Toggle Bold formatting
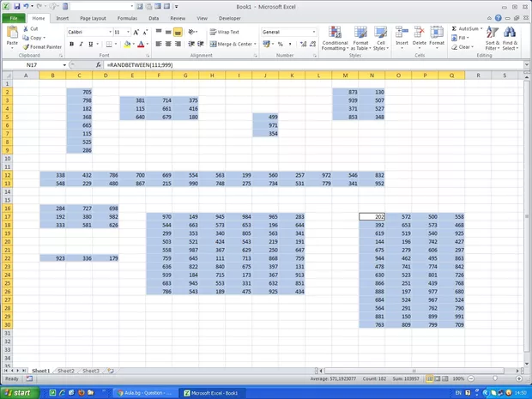This screenshot has height=399, width=532. [x=70, y=44]
